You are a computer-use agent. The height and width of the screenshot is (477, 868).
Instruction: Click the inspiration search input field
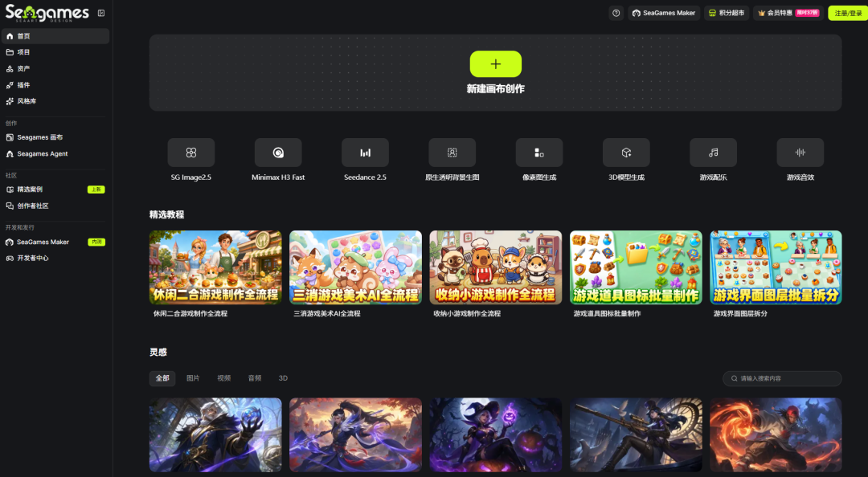782,378
